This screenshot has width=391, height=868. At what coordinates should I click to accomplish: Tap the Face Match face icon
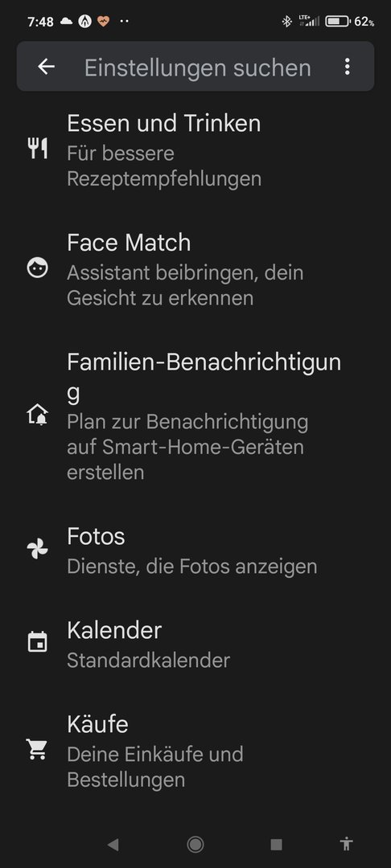pyautogui.click(x=38, y=268)
